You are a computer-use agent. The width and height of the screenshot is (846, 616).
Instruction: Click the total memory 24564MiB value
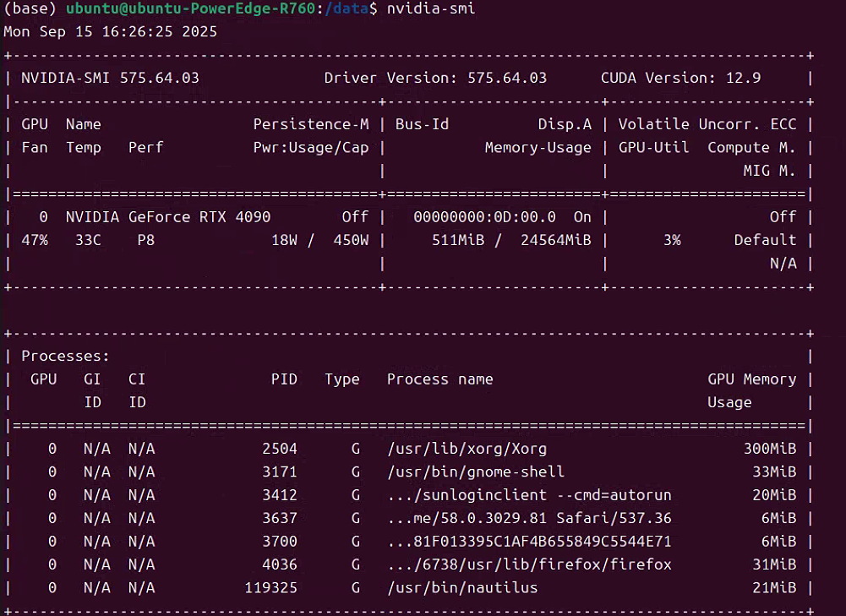[556, 241]
